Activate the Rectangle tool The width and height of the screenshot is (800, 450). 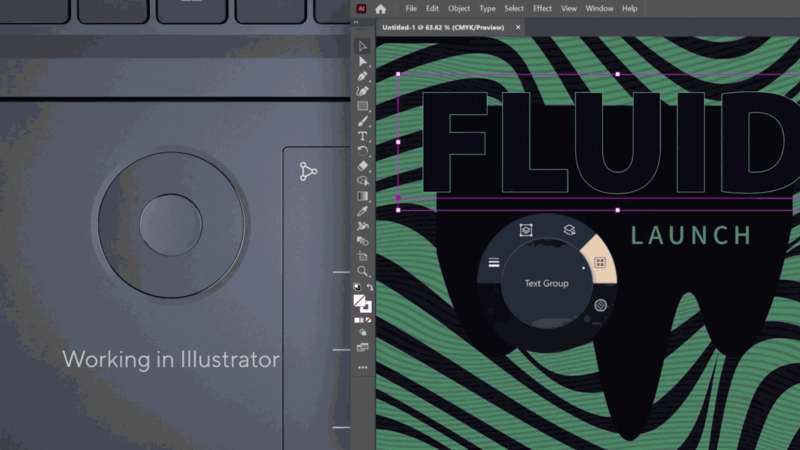pyautogui.click(x=362, y=106)
